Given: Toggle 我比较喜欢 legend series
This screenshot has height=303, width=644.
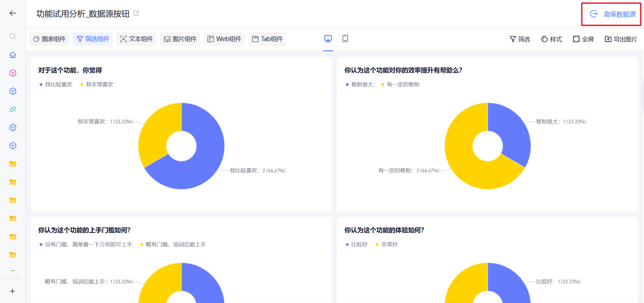Looking at the screenshot, I should 56,85.
